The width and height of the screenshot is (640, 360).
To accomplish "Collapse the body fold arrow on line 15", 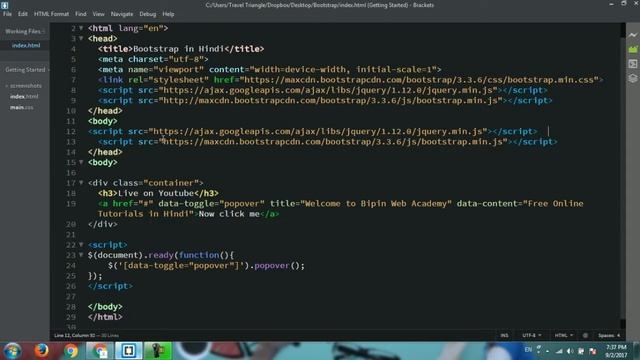I will [x=81, y=162].
